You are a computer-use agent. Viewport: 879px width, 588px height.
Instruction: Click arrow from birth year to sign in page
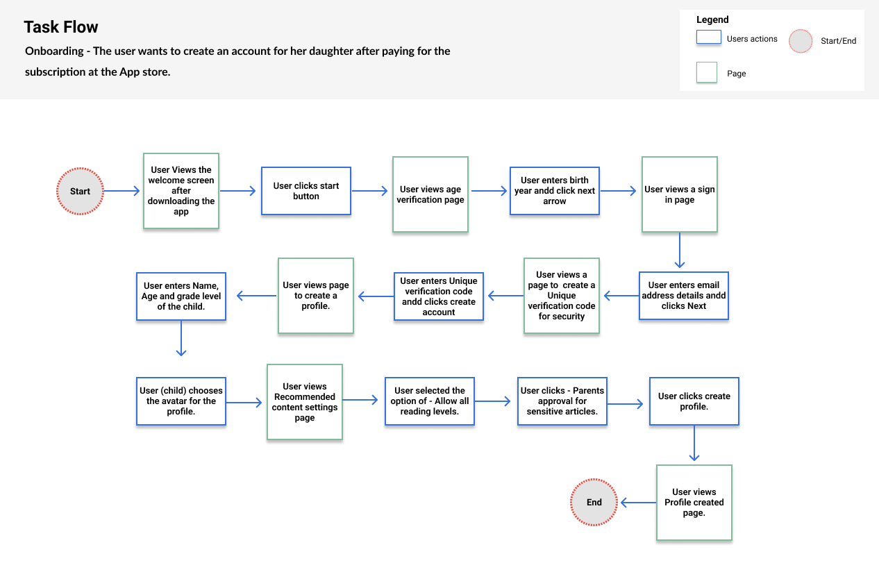tap(619, 191)
